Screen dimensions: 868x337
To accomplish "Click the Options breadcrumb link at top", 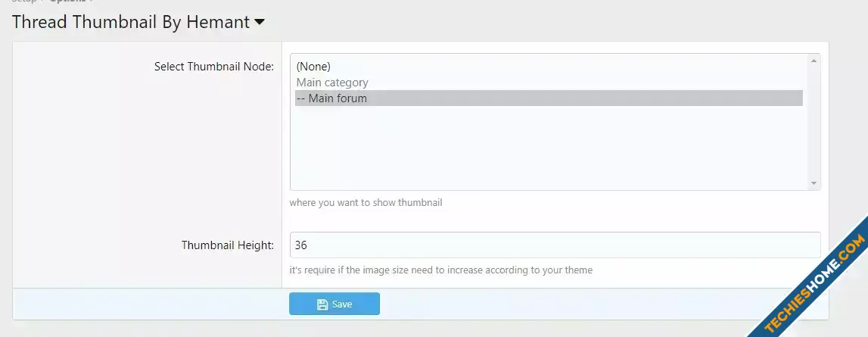I will point(67,1).
